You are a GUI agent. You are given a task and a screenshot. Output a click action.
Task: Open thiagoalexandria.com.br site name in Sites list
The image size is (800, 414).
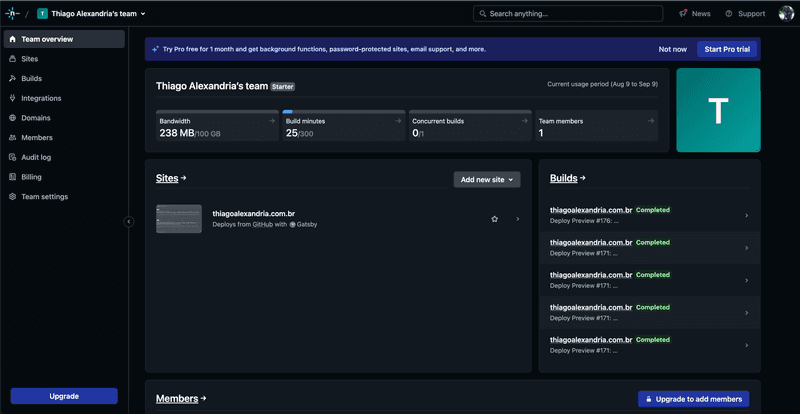tap(254, 214)
